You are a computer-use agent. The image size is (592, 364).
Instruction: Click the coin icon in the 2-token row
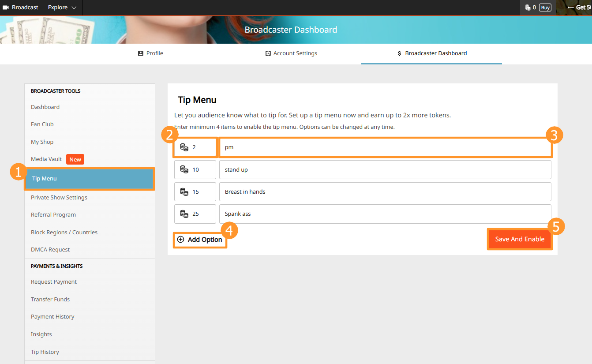click(184, 147)
